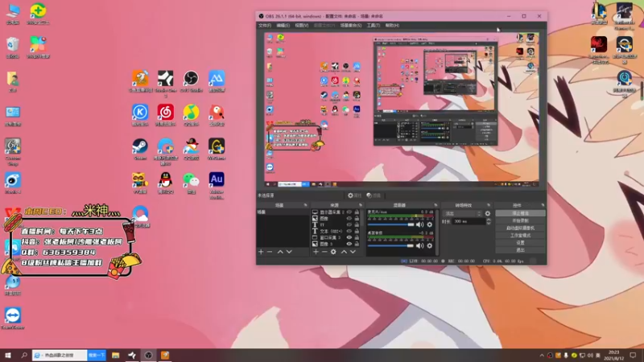Select the 显示器采集 2 source row
This screenshot has width=644, height=362.
coord(336,212)
